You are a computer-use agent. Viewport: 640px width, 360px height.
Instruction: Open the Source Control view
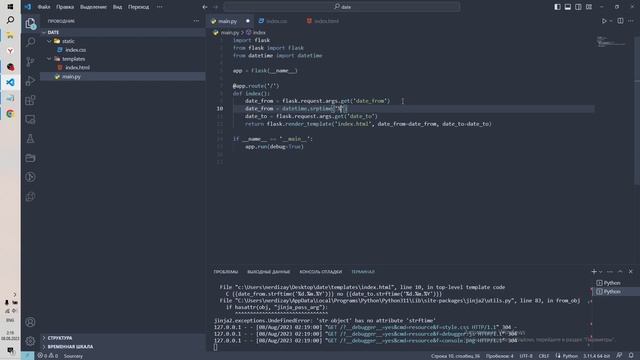(x=30, y=61)
